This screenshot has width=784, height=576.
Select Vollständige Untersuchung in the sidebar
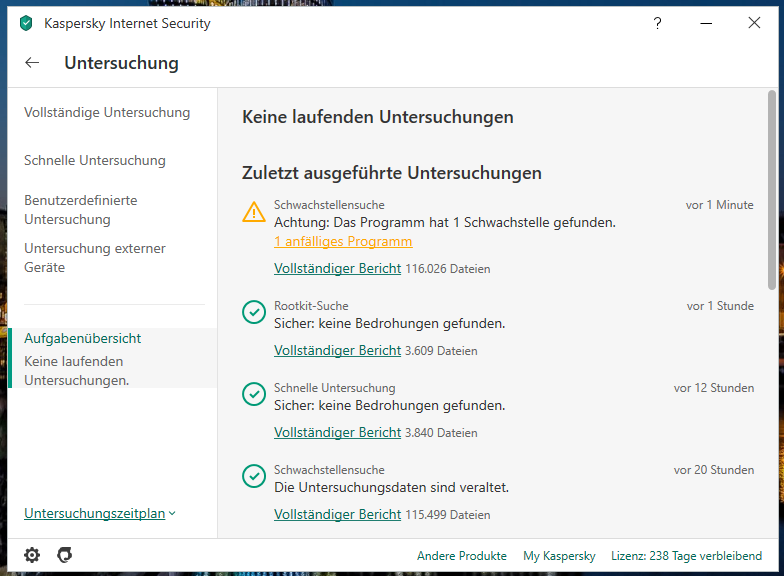107,113
